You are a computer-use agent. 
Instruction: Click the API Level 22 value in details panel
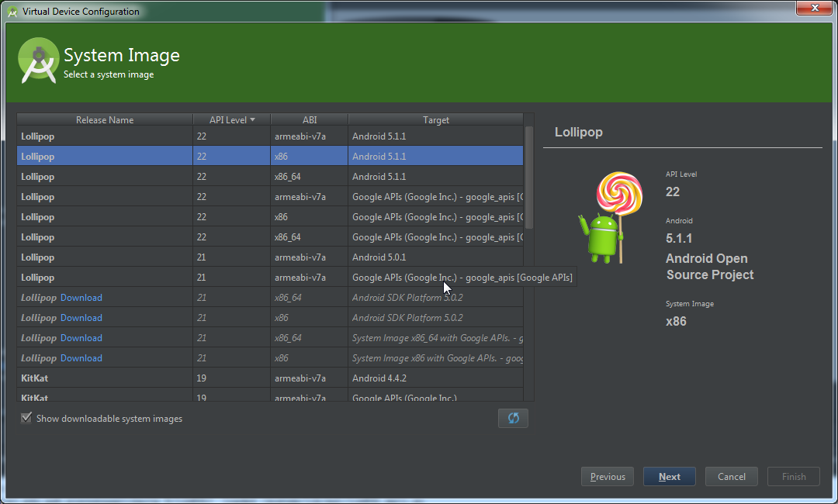tap(672, 192)
